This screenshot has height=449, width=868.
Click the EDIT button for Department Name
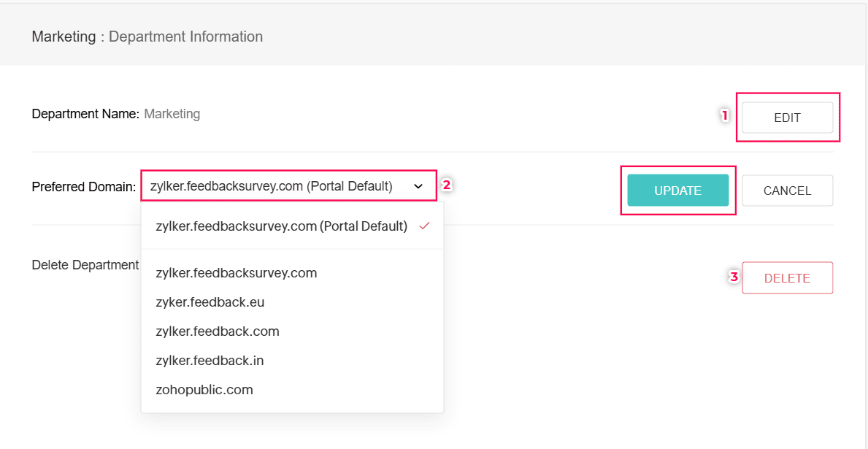coord(787,118)
